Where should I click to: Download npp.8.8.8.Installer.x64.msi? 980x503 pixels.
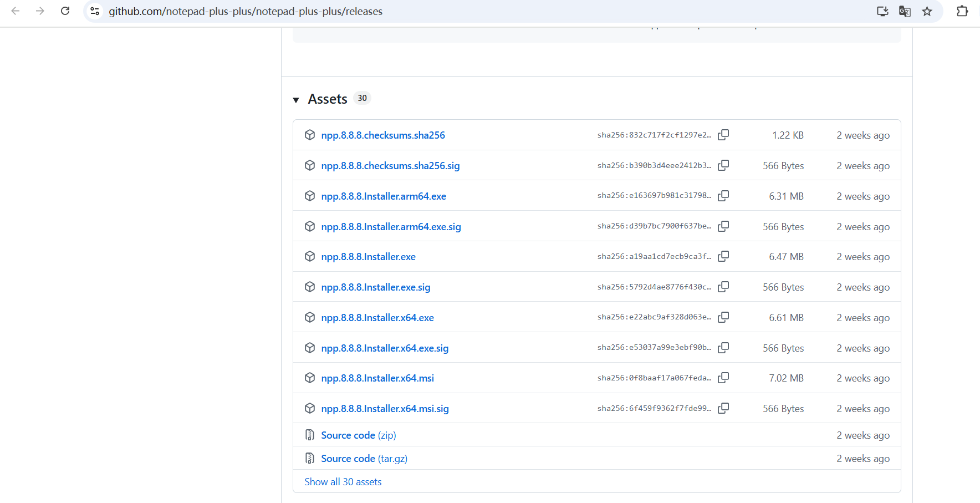(377, 378)
